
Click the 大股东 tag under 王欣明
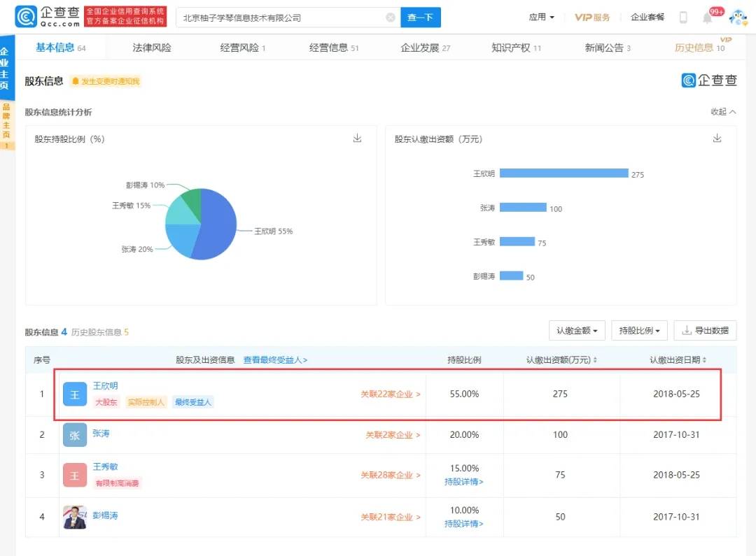[x=106, y=402]
